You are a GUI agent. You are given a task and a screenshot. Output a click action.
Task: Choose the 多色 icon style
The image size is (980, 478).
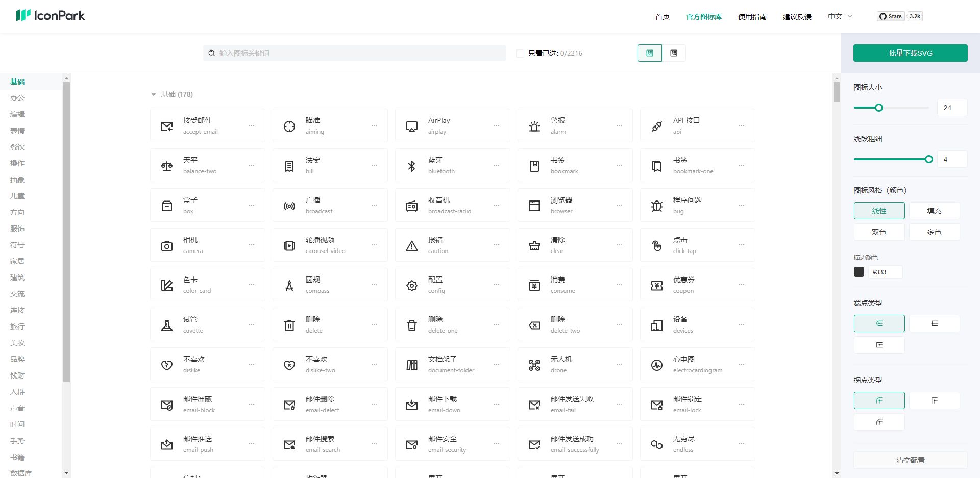[934, 232]
